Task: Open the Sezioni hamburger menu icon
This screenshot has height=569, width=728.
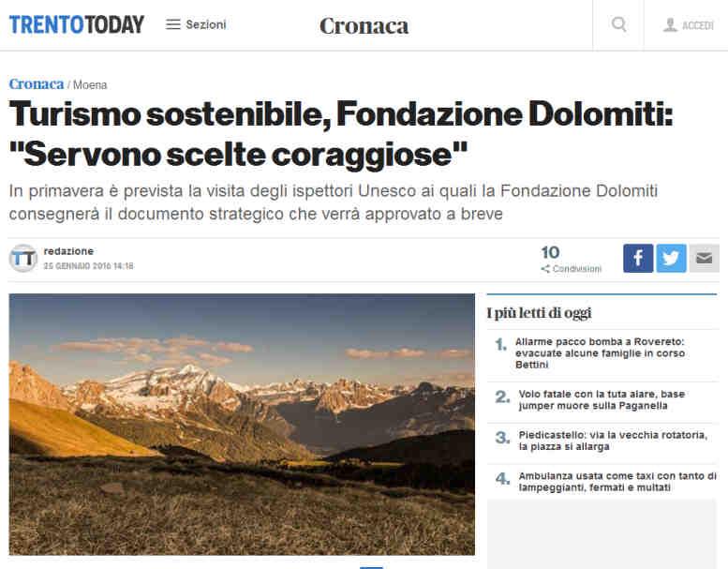Action: pyautogui.click(x=172, y=24)
